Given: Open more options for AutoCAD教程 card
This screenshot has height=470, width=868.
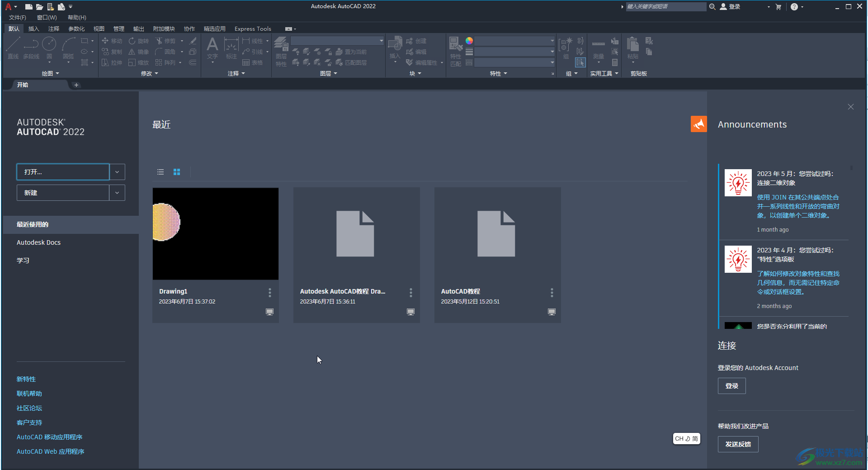Looking at the screenshot, I should tap(552, 293).
